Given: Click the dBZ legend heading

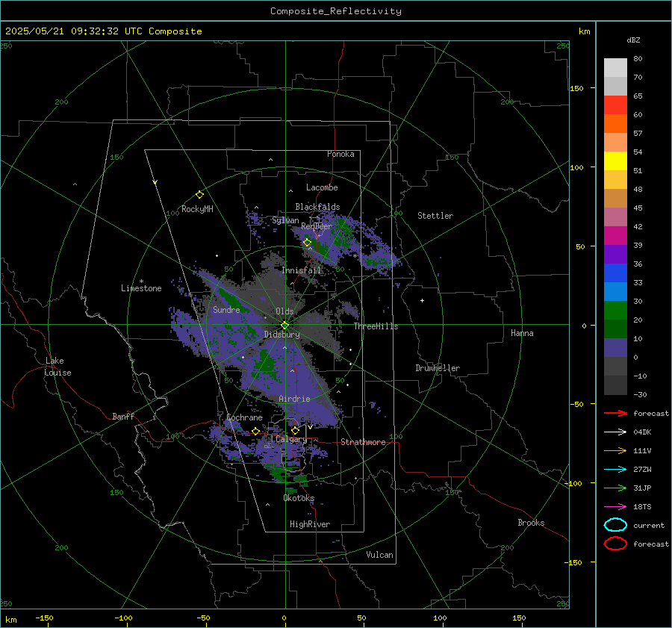Looking at the screenshot, I should click(x=633, y=40).
